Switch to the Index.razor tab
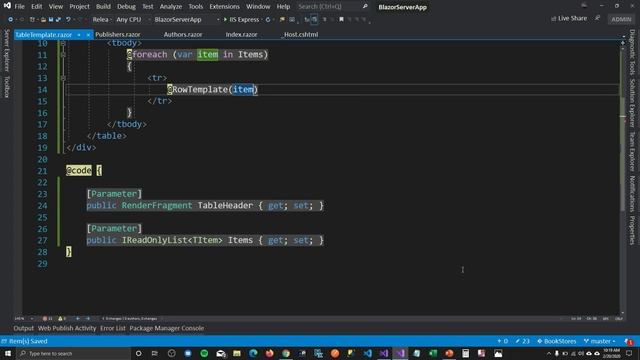Image resolution: width=640 pixels, height=360 pixels. [x=241, y=35]
